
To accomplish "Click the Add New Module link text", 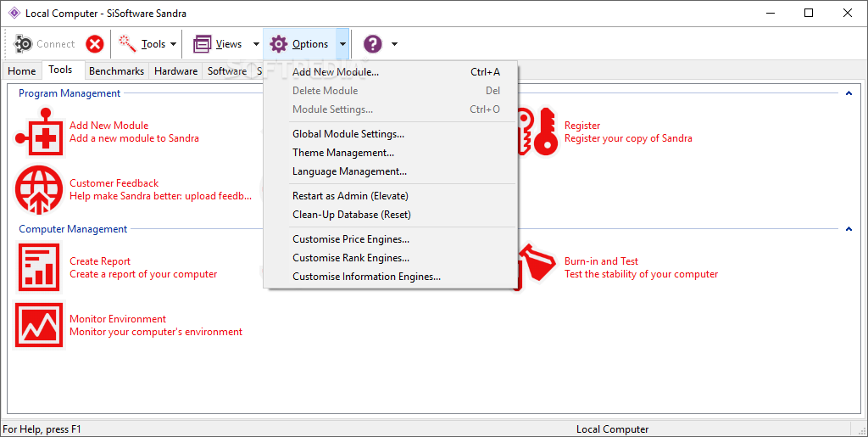I will (109, 126).
